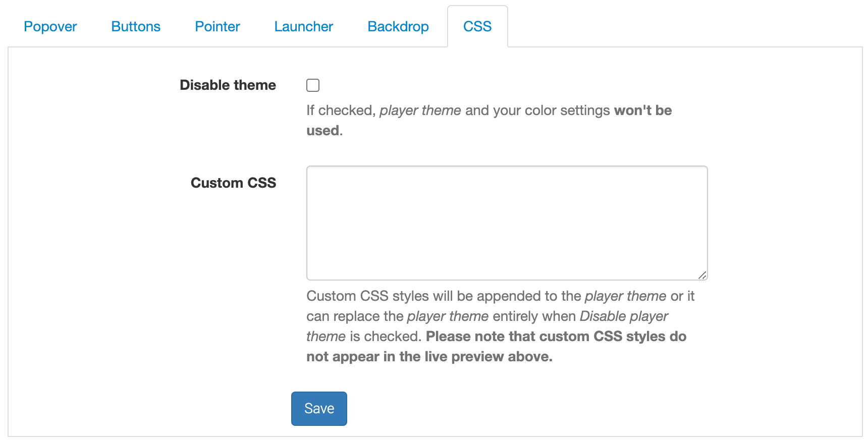Focus the Custom CSS text area
868x440 pixels.
[507, 223]
